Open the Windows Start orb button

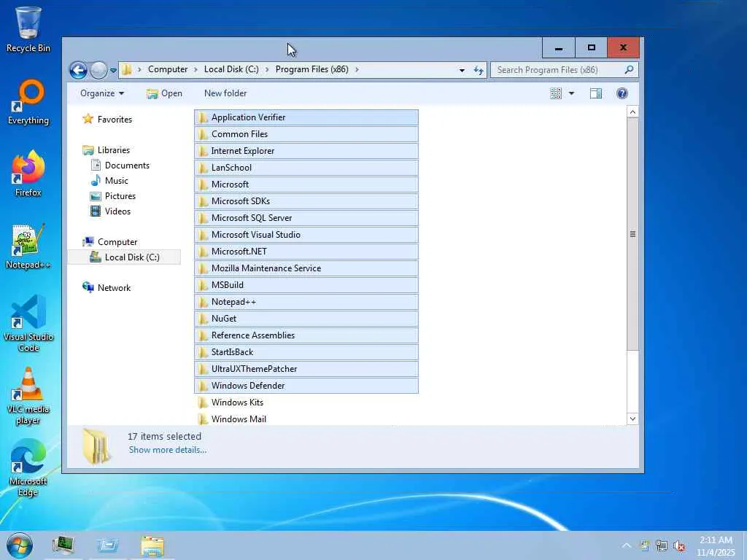(20, 545)
